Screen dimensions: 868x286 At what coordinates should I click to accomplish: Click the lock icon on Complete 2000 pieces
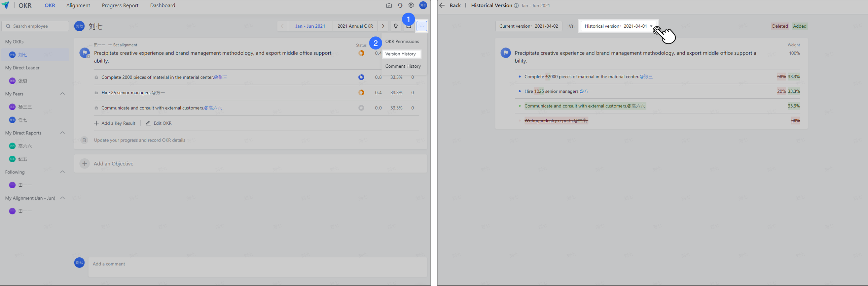(x=96, y=77)
